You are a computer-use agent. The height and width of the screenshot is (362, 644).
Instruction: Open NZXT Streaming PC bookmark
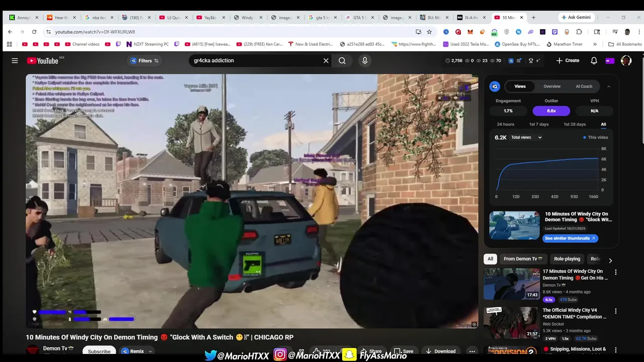point(147,44)
